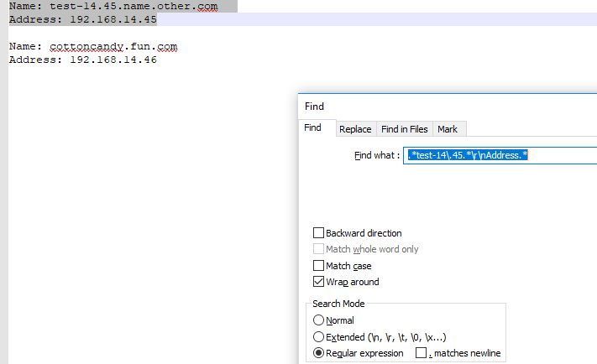The height and width of the screenshot is (364, 597).
Task: Select the Regular expression radio button
Action: tap(318, 353)
